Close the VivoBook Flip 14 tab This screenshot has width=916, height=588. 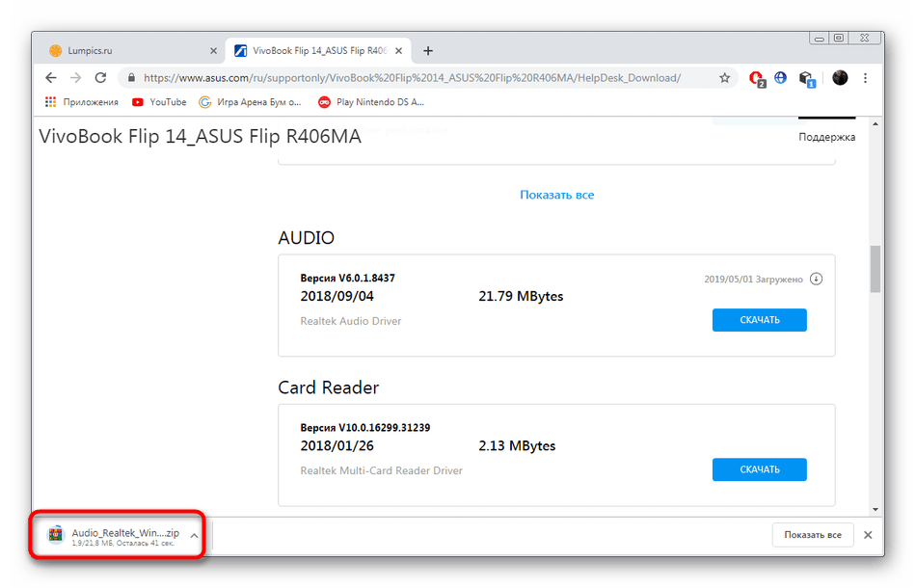point(398,51)
